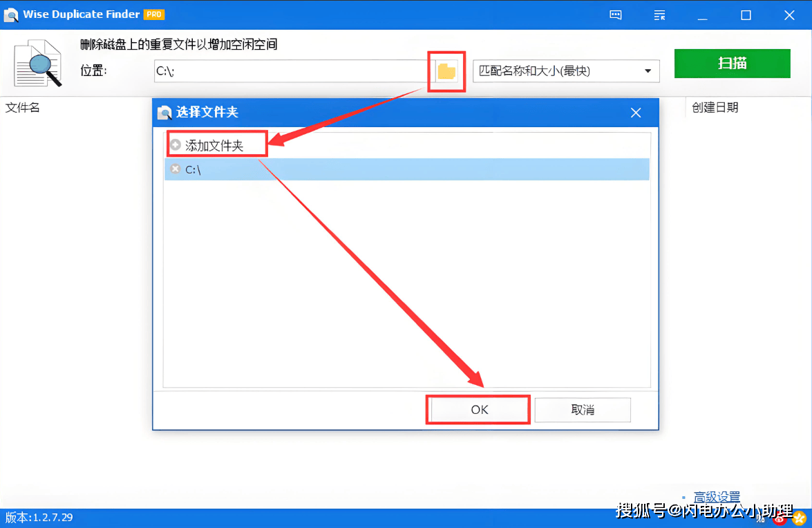The width and height of the screenshot is (812, 528).
Task: Select the C:\ row in folder list
Action: click(407, 169)
